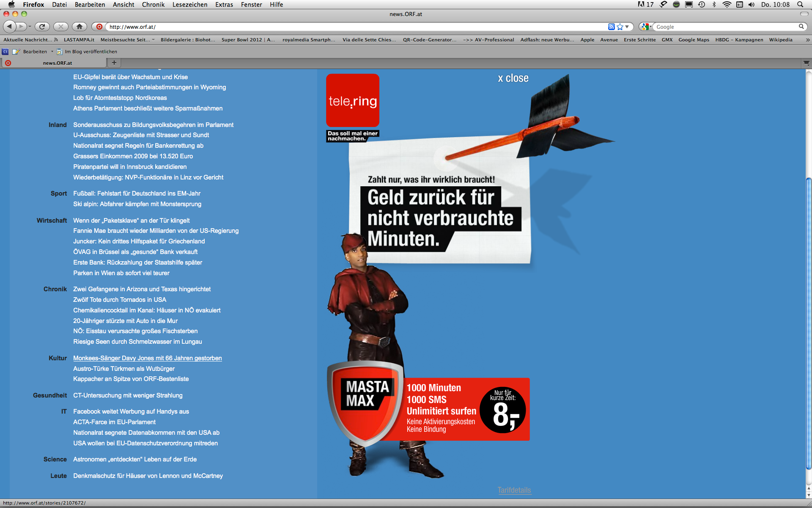Click the Bluetooth menu bar icon
The image size is (812, 508).
[x=714, y=4]
